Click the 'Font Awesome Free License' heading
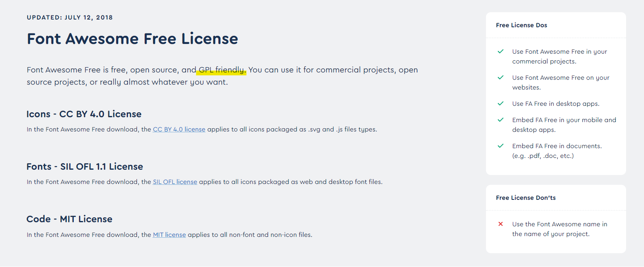 [x=132, y=39]
